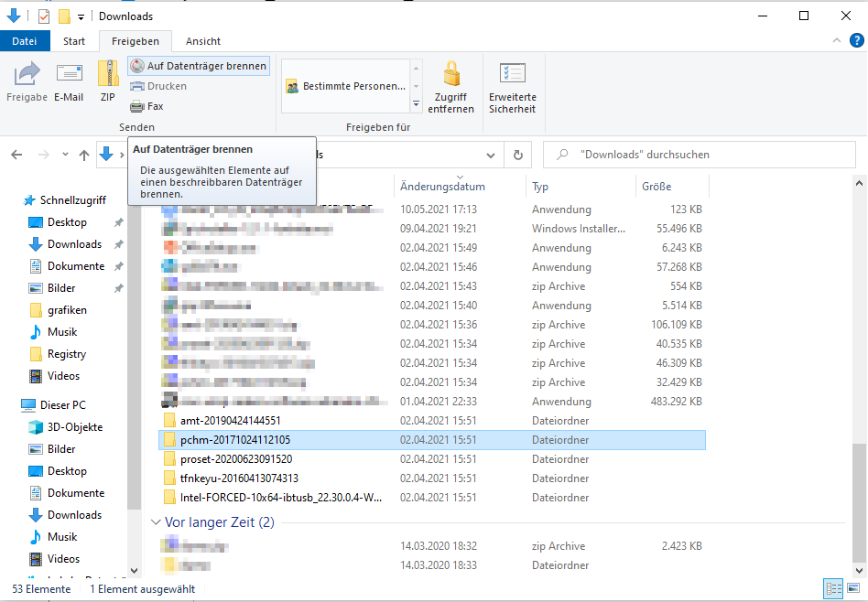Viewport: 868px width, 602px height.
Task: Go up one folder level arrow
Action: (84, 155)
